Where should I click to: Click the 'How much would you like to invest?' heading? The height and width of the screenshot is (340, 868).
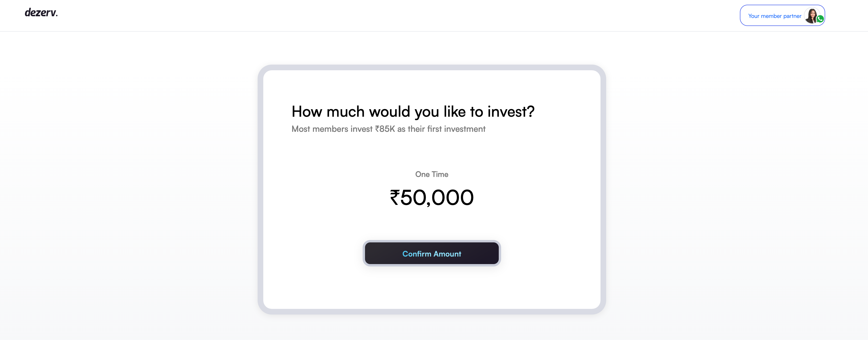(x=413, y=112)
